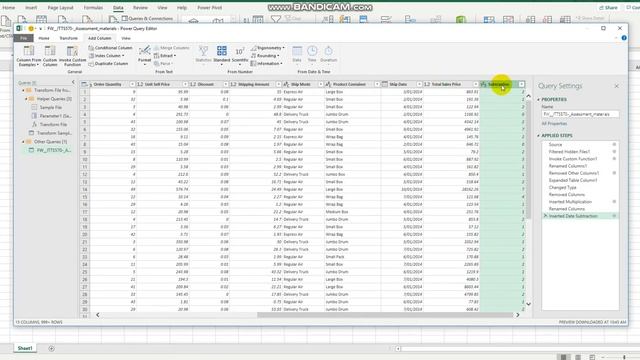
Task: Open the File tab
Action: tap(24, 38)
